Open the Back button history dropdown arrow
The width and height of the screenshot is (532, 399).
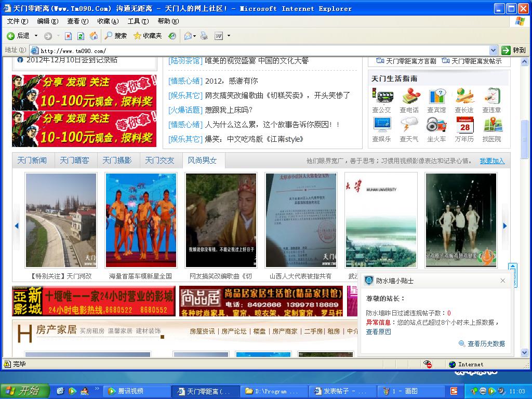click(x=36, y=36)
